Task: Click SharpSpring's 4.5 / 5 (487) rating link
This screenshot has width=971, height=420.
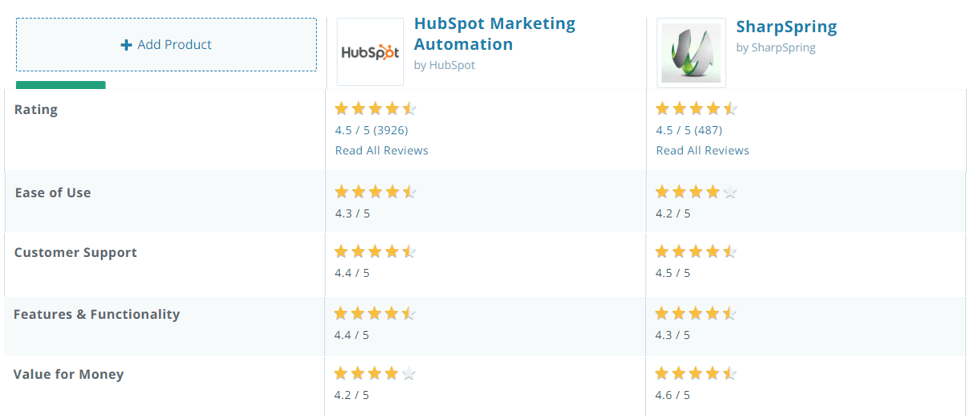Action: click(x=689, y=130)
